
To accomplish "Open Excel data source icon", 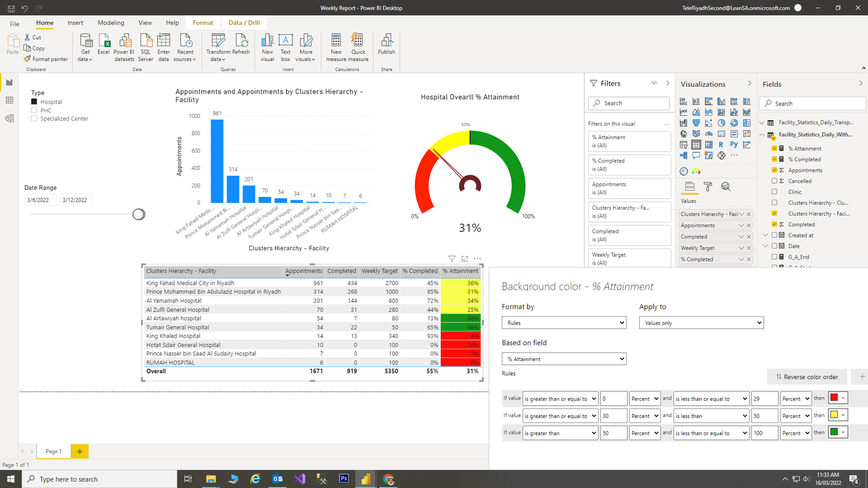I will [x=104, y=44].
